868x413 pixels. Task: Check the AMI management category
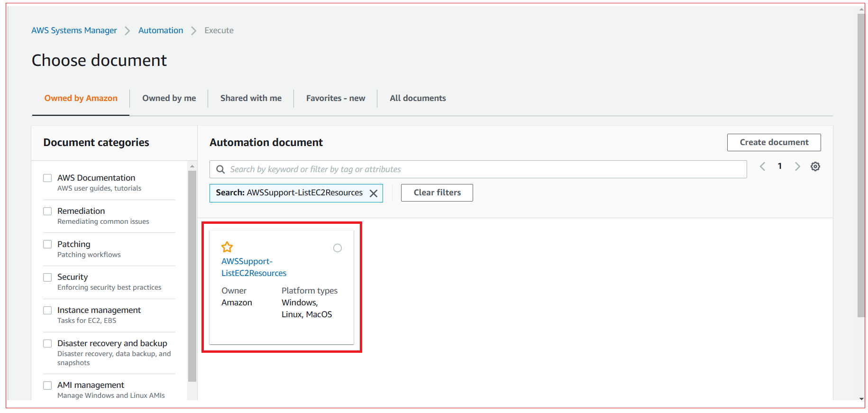click(x=47, y=385)
